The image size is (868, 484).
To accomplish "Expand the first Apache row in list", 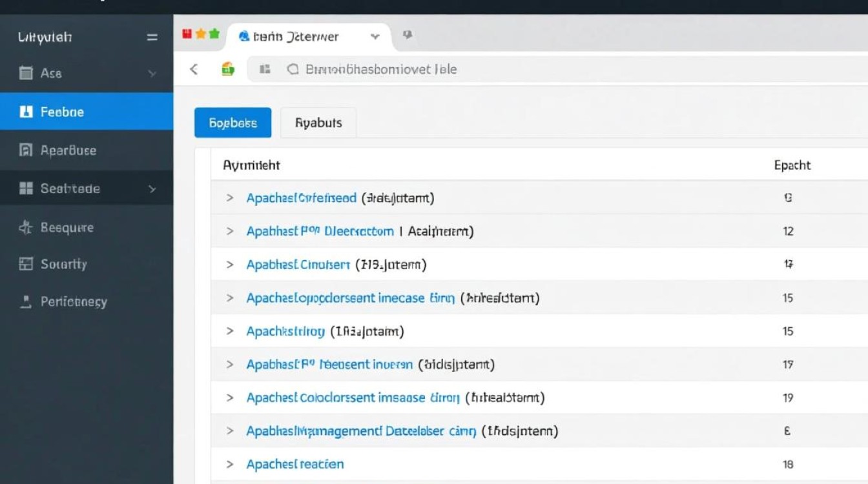I will [x=229, y=198].
